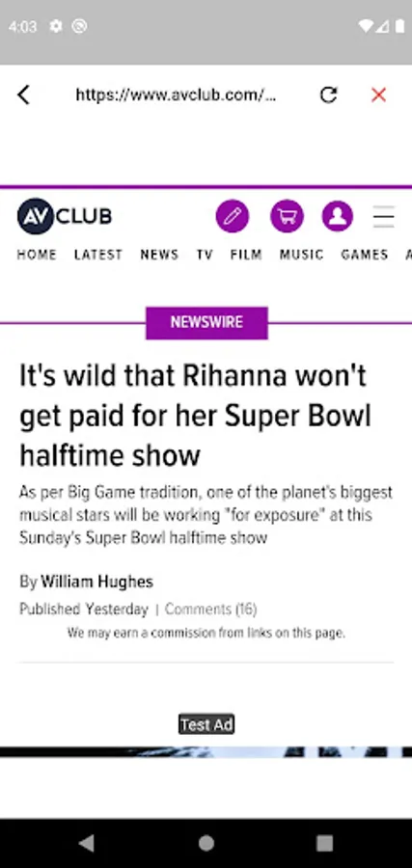Switch to the TV section

[x=205, y=255]
